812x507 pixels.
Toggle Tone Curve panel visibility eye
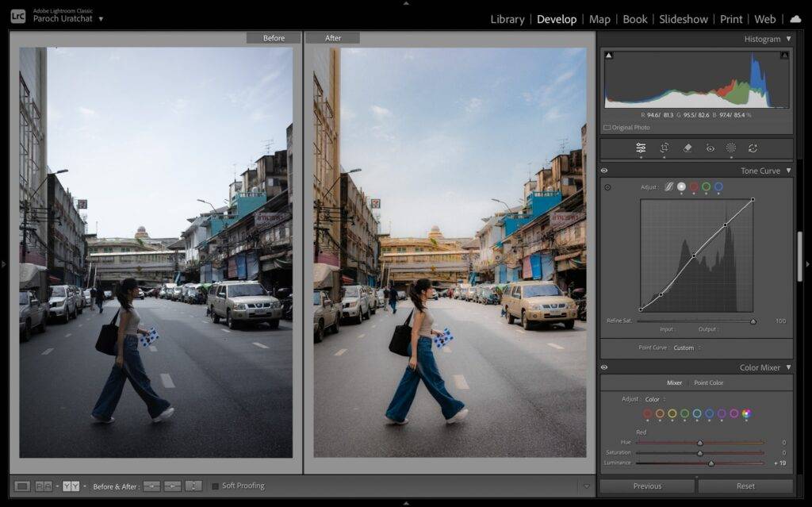coord(604,171)
